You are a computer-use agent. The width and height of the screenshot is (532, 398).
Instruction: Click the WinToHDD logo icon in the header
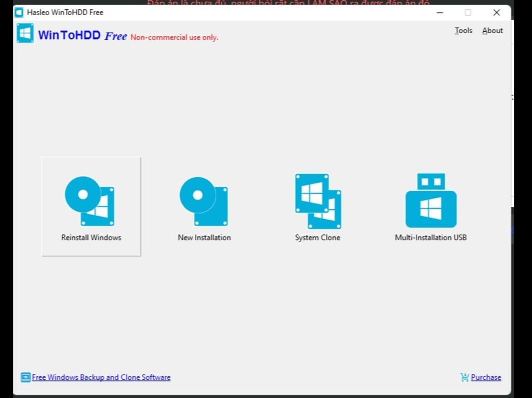coord(25,33)
